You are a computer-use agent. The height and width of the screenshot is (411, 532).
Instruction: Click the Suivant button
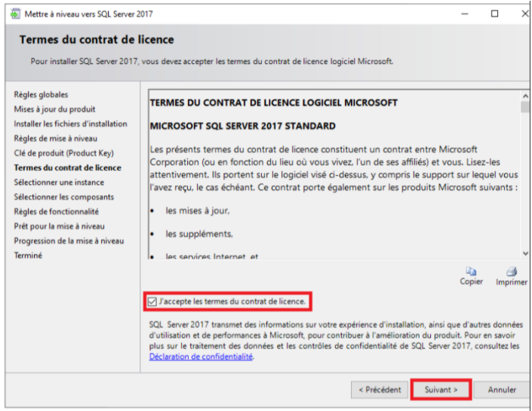[441, 390]
